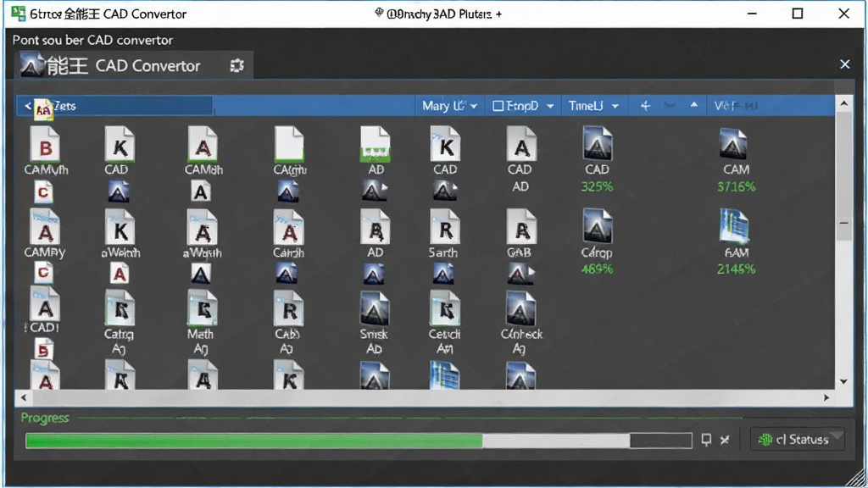The height and width of the screenshot is (488, 868).
Task: Select the Cárqp file showing 469%
Action: (597, 242)
